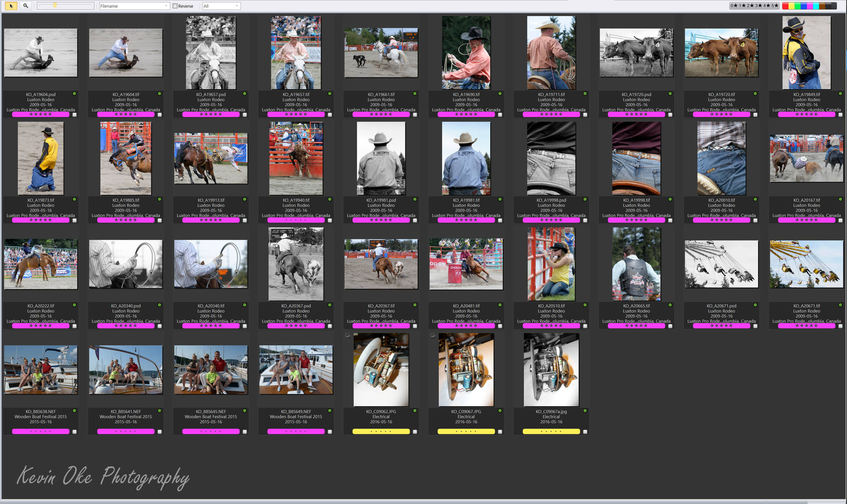Toggle the Reverse sort checkbox
The width and height of the screenshot is (847, 504).
175,6
